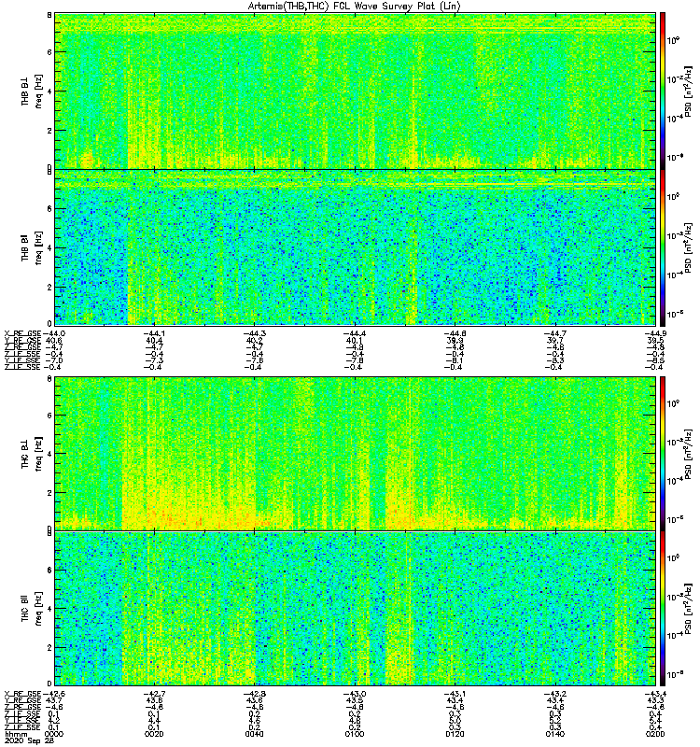This screenshot has height=747, width=700.
Task: Click the THC position value "-42.6"
Action: [54, 694]
